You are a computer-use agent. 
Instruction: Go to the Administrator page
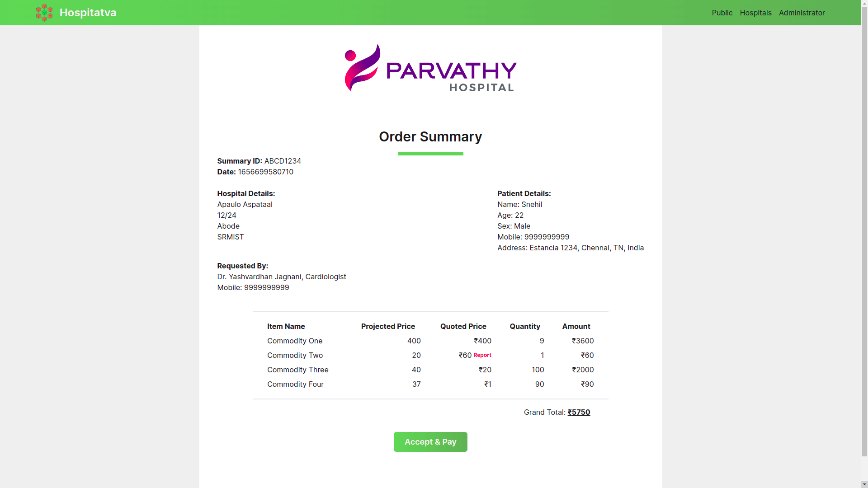tap(802, 13)
